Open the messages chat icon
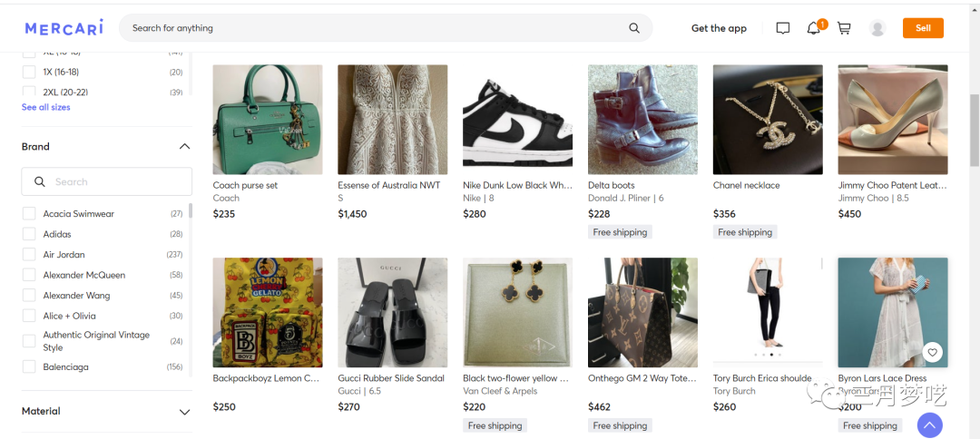The image size is (980, 439). pyautogui.click(x=783, y=28)
